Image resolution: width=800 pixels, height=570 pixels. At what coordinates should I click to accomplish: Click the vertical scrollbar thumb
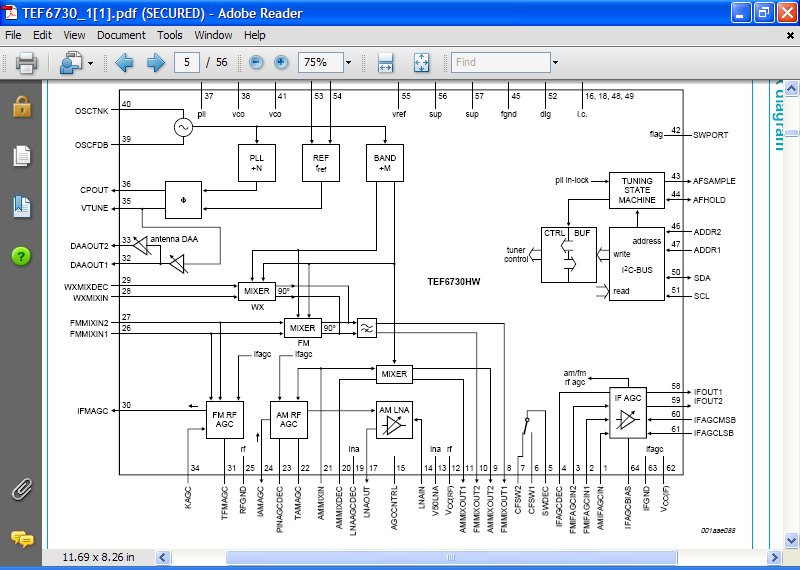(x=791, y=133)
